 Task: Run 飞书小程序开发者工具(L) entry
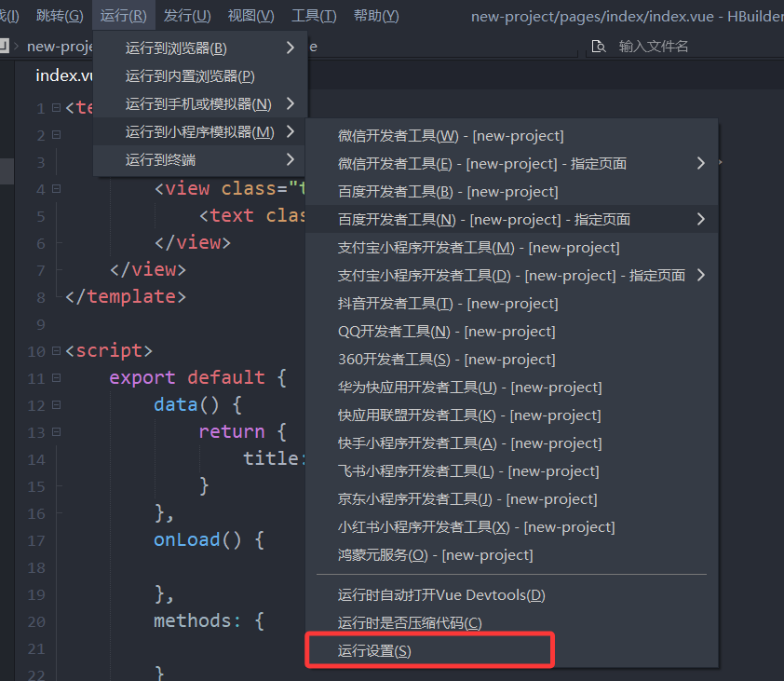(512, 471)
